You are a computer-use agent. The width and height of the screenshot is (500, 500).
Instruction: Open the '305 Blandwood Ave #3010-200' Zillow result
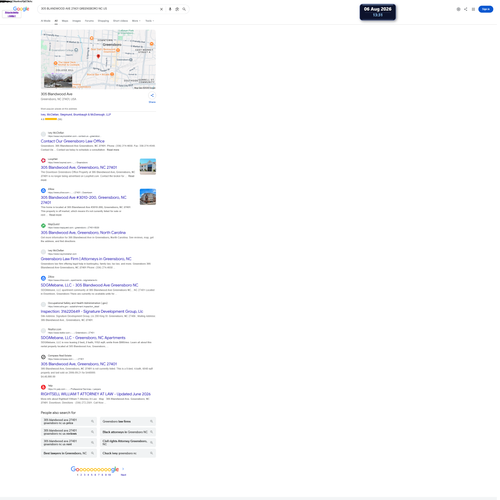(84, 200)
